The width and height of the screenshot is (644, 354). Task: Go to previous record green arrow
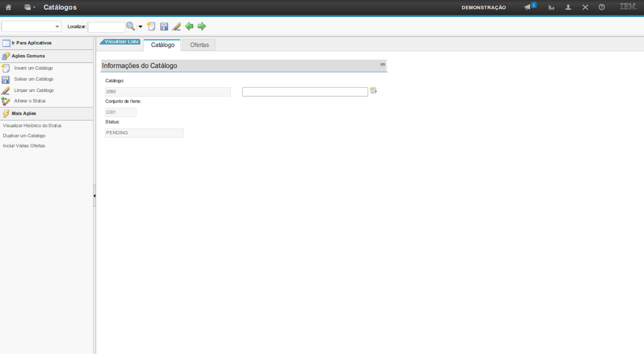coord(189,27)
